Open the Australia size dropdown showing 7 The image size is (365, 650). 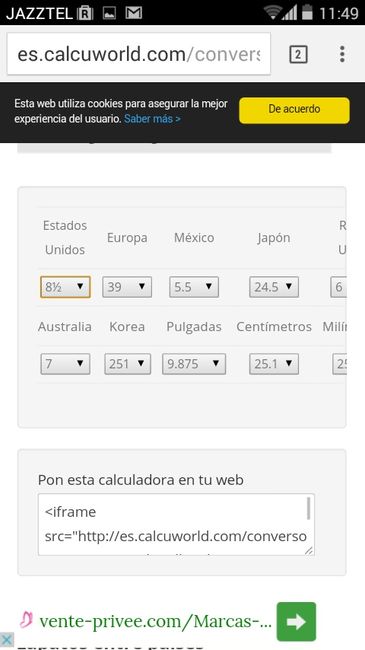pyautogui.click(x=65, y=364)
